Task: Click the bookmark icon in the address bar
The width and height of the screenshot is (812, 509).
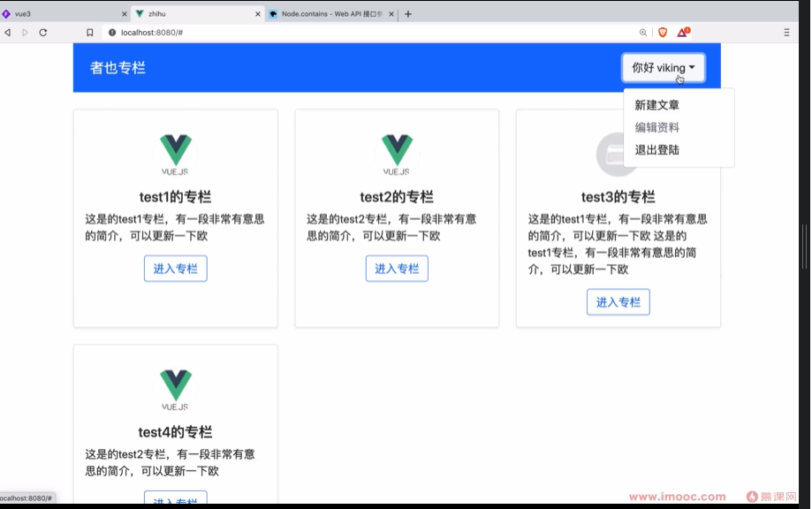Action: (89, 32)
